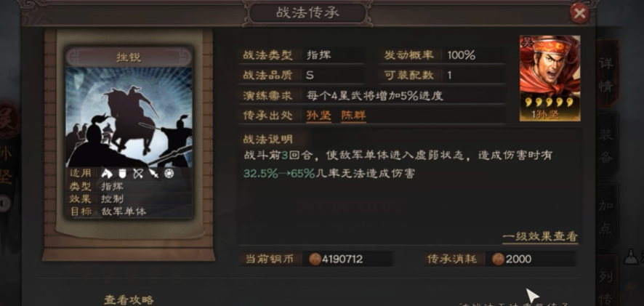Select 陈群 as inheritance source

pos(353,116)
